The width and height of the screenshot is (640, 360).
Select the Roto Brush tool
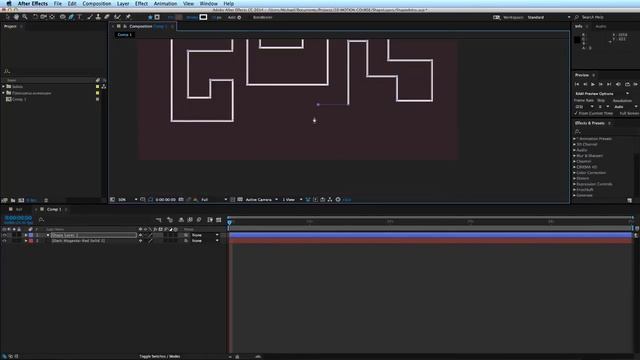coord(118,17)
